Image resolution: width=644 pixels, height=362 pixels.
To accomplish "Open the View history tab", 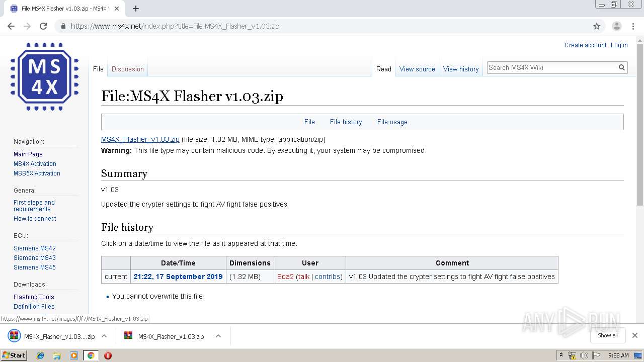I will pyautogui.click(x=461, y=69).
